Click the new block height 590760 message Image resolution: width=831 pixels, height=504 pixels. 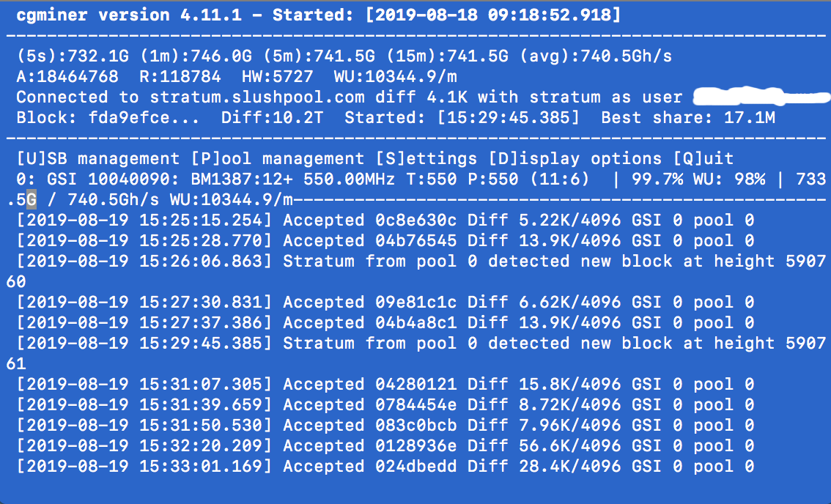[415, 271]
